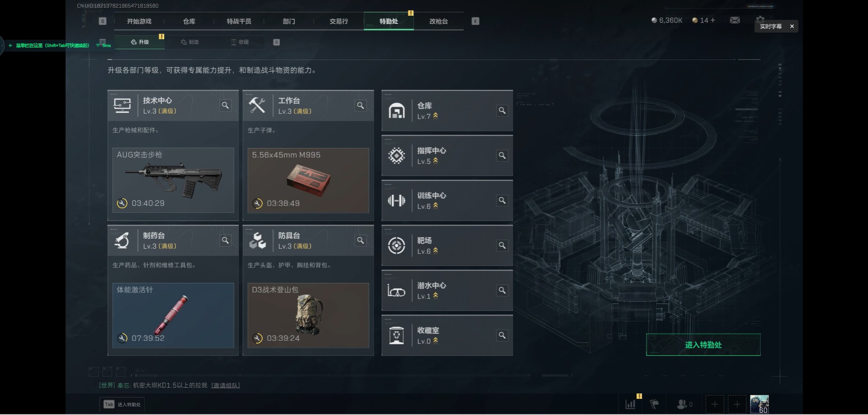Click the magnifier on 仓库 Lv.7 row
Screen dimensions: 868x415
point(502,111)
